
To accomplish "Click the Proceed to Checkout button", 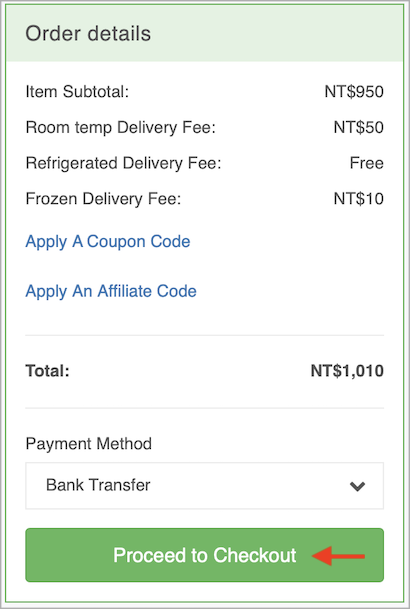I will (x=205, y=555).
